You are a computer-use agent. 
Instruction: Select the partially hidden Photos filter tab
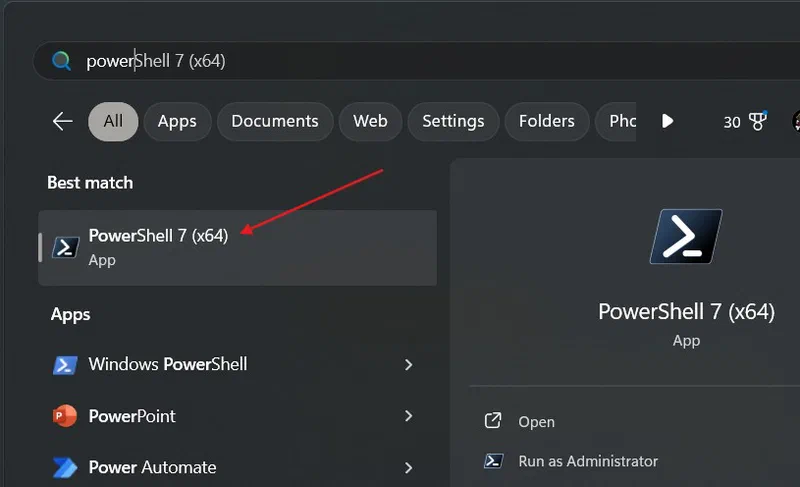[x=616, y=121]
